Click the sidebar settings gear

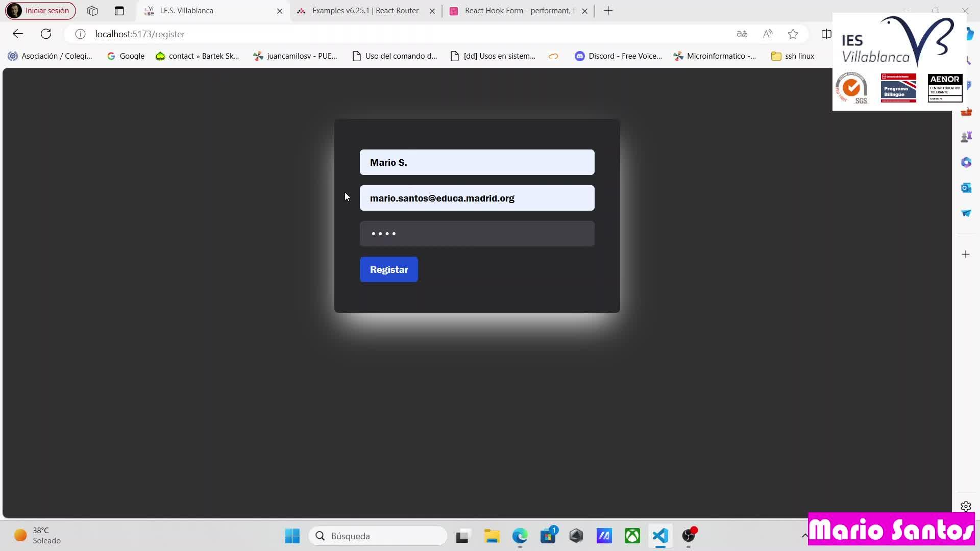(966, 506)
